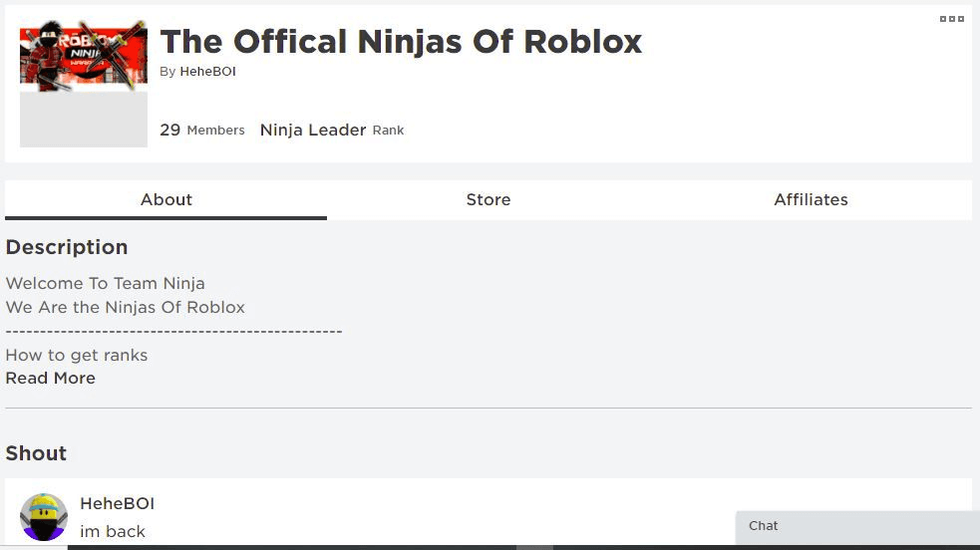Click the 'im back' shout message

pos(113,531)
